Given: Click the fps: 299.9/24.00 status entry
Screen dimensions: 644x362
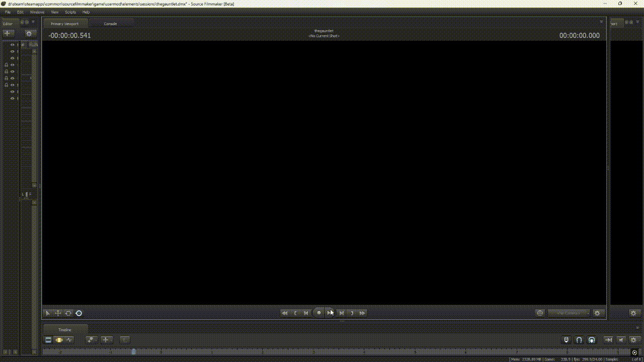Looking at the screenshot, I should click(x=589, y=359).
